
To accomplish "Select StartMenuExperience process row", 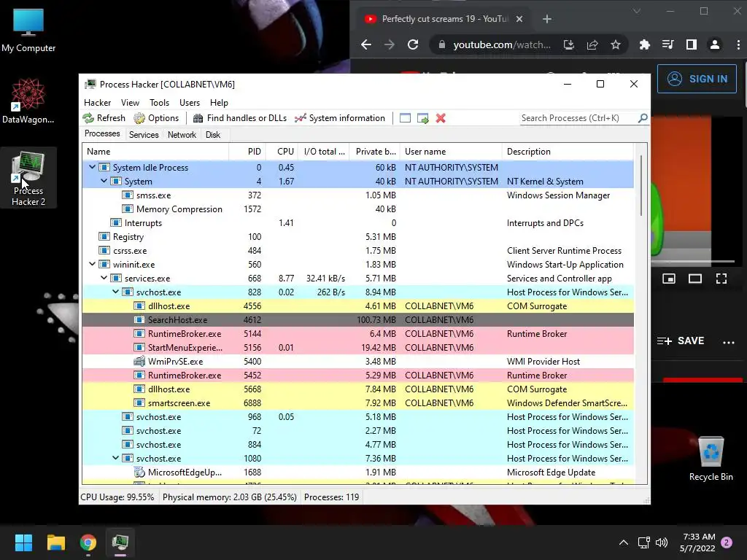I will [357, 348].
